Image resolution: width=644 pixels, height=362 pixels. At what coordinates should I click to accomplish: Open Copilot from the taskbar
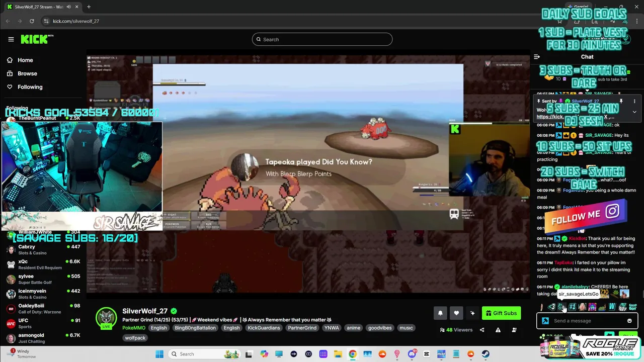(264, 354)
